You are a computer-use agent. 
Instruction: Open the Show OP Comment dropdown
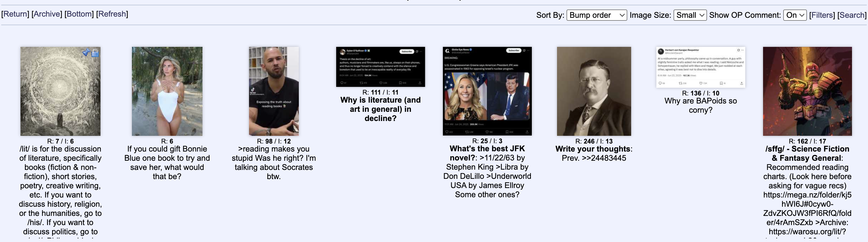point(795,15)
